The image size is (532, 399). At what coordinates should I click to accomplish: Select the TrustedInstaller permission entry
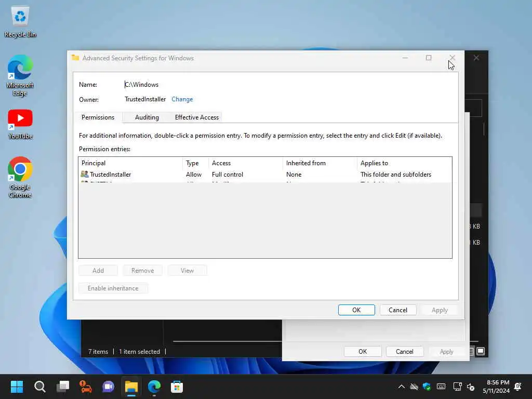[x=265, y=175]
